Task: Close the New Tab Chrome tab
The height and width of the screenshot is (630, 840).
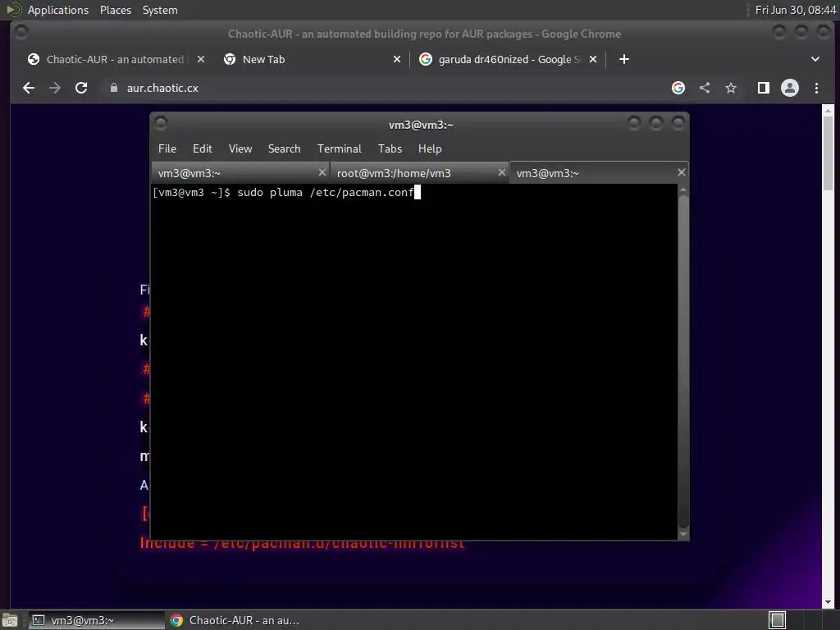Action: click(x=397, y=59)
